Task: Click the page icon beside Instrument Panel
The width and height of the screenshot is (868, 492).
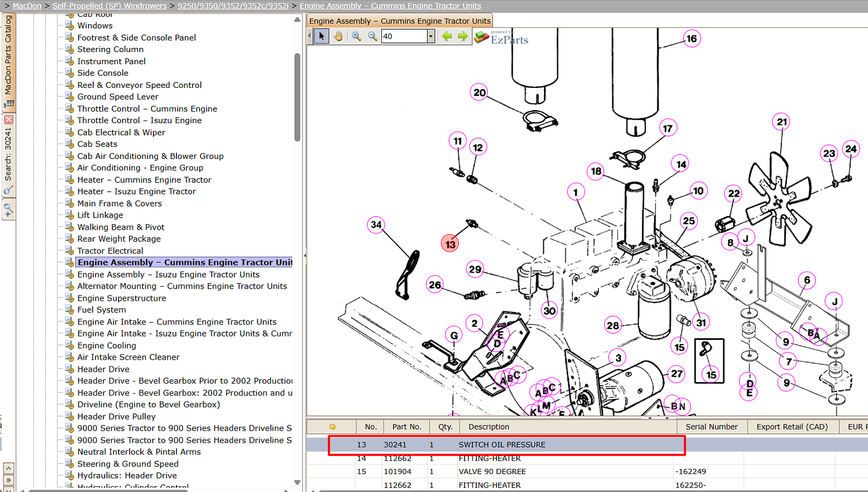Action: point(69,61)
